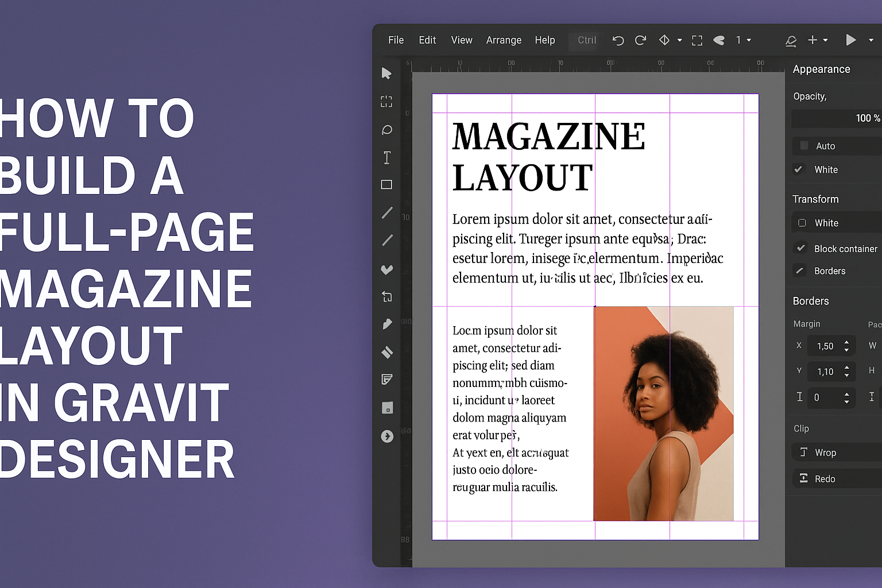Viewport: 882px width, 588px height.
Task: Click the fit-to-screen bracket icon
Action: pos(697,40)
